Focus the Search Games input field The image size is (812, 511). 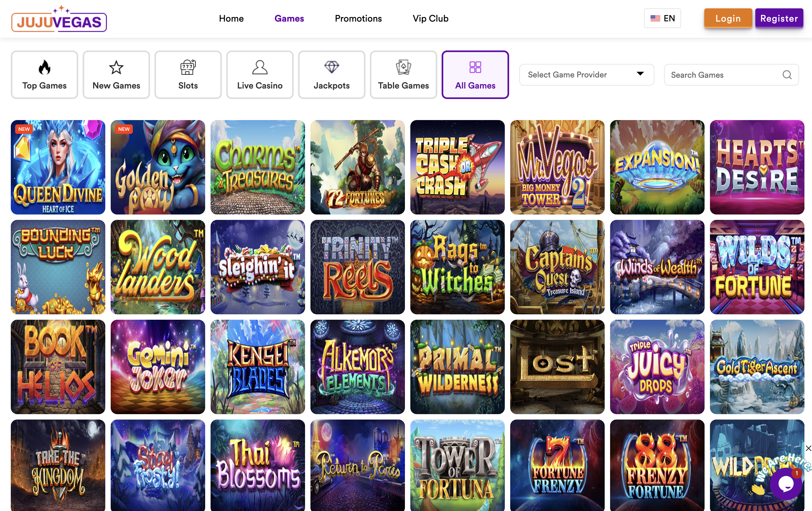731,75
